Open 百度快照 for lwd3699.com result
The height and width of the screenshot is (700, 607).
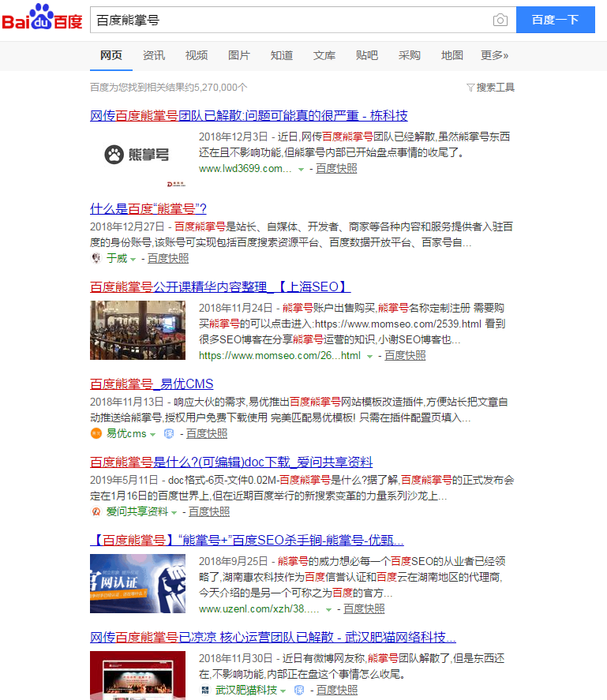(336, 168)
